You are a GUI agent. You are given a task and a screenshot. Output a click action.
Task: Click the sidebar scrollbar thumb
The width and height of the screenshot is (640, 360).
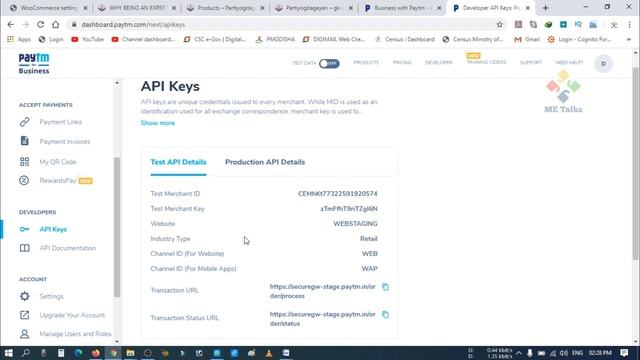[117, 227]
